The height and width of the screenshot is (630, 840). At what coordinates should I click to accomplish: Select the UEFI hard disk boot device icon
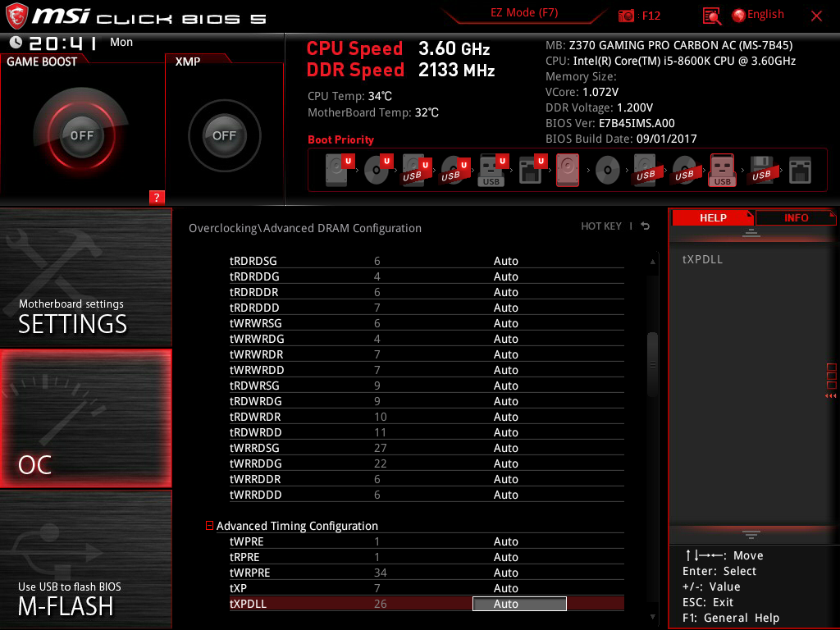click(x=340, y=170)
